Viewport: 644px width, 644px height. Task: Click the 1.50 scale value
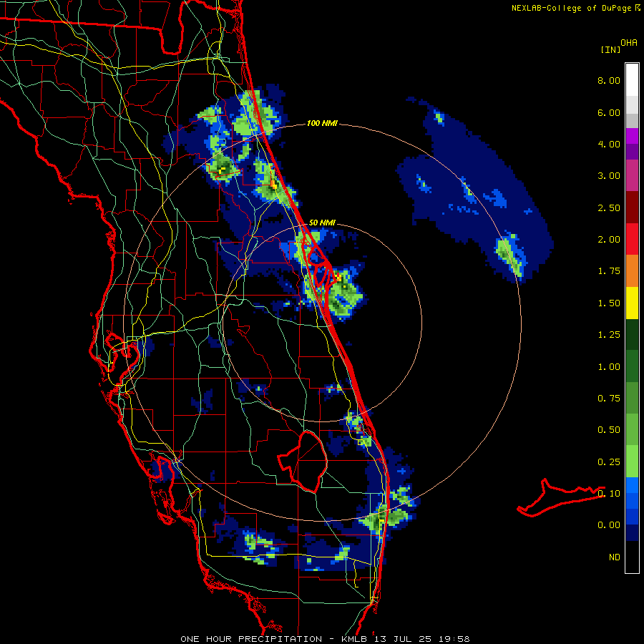click(609, 303)
